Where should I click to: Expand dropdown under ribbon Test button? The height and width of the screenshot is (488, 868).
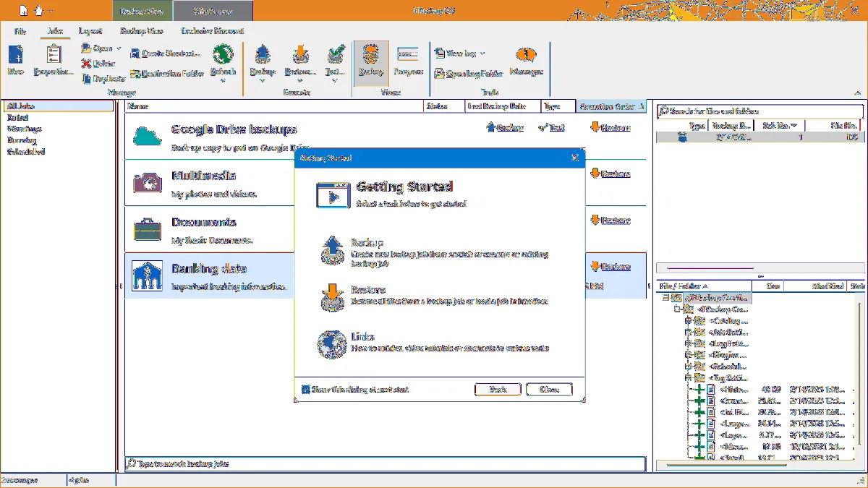pos(335,80)
